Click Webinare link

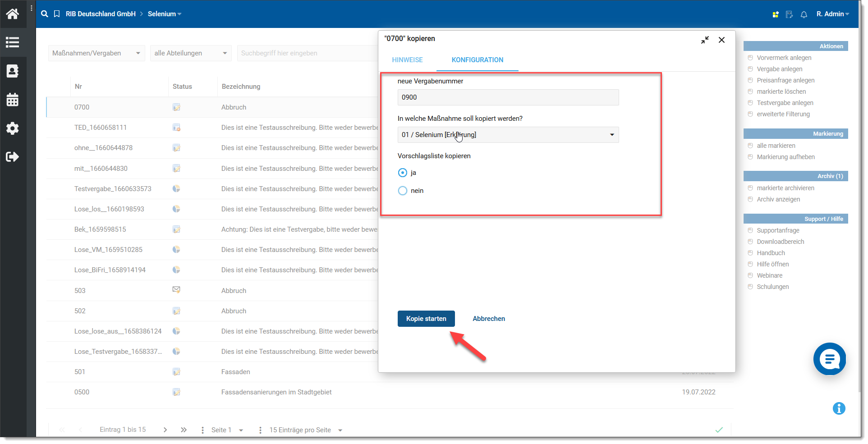coord(770,275)
